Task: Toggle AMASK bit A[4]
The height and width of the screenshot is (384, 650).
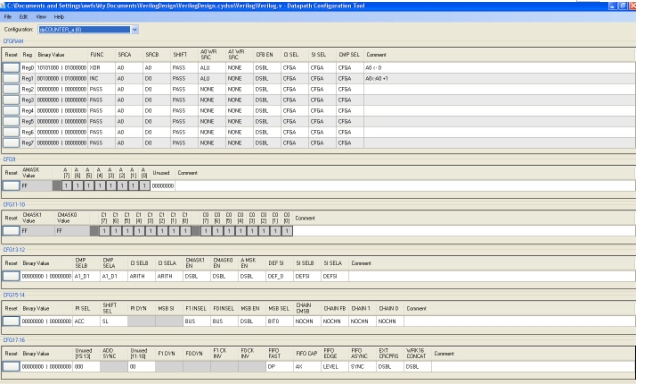Action: coord(100,186)
